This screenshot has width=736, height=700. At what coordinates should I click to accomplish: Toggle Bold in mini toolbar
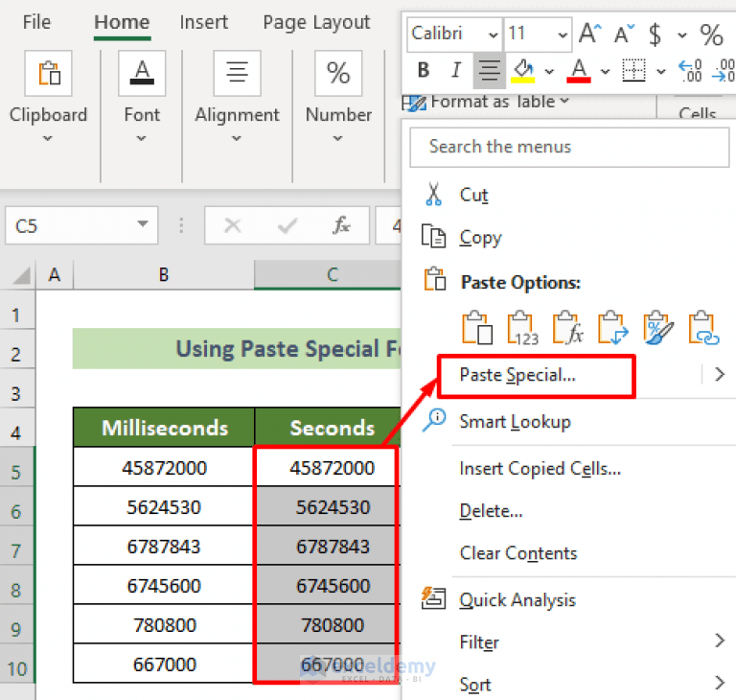click(x=424, y=70)
